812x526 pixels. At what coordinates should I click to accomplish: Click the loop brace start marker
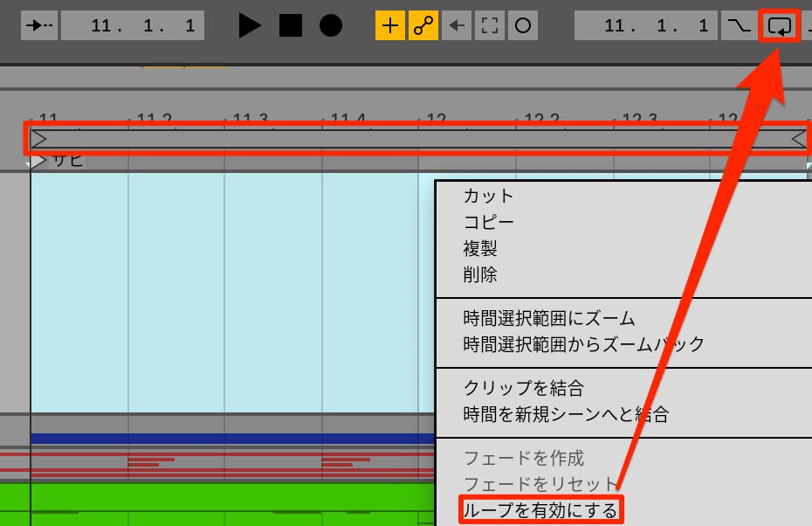tap(38, 139)
